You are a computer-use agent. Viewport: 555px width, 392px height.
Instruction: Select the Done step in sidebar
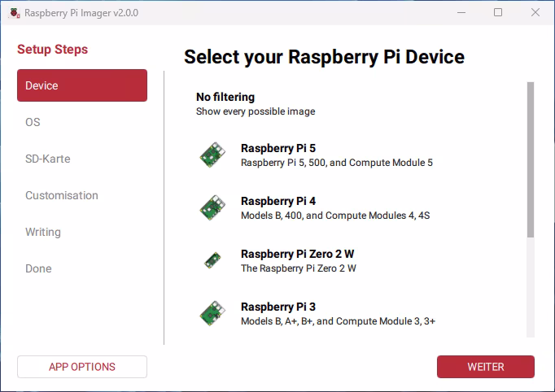[38, 268]
